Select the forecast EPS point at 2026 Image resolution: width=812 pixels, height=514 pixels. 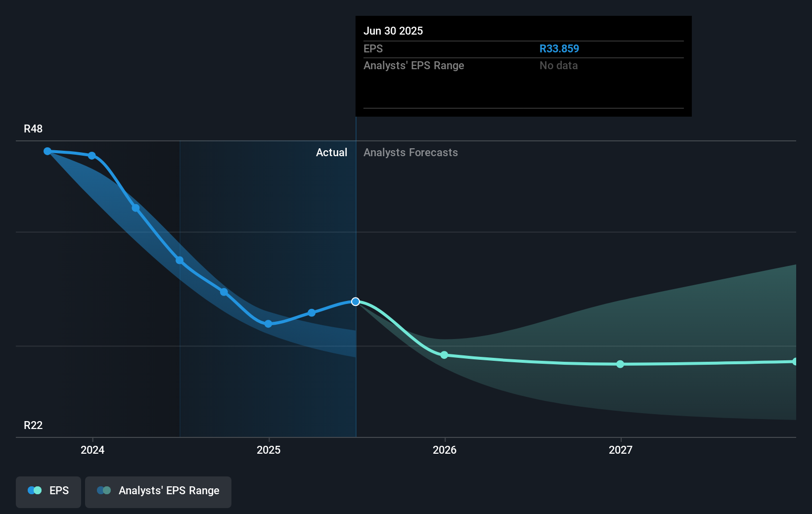pyautogui.click(x=444, y=355)
